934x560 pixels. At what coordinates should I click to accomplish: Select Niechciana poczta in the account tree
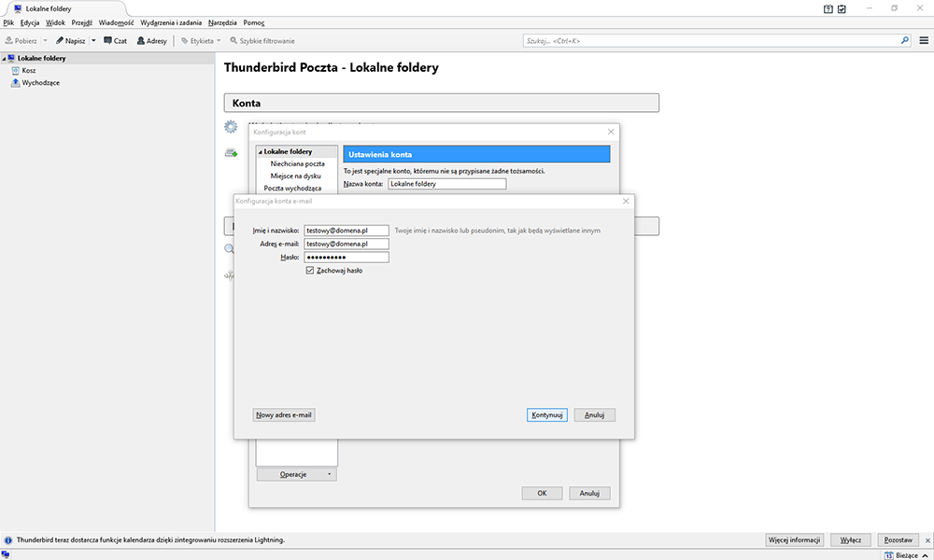tap(297, 163)
